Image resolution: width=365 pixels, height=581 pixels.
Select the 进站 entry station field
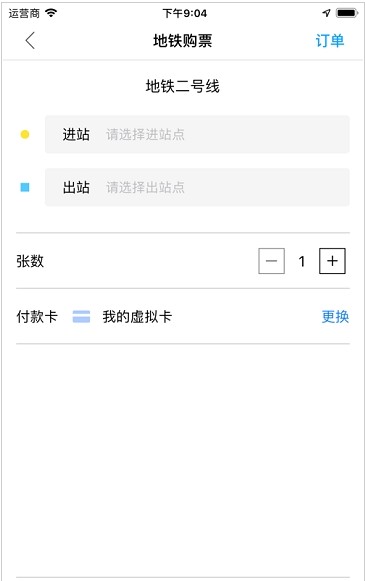pos(197,134)
